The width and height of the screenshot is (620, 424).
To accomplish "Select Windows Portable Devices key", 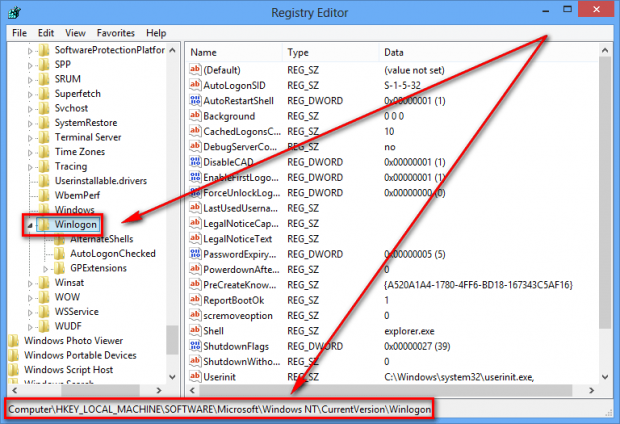I will (80, 355).
